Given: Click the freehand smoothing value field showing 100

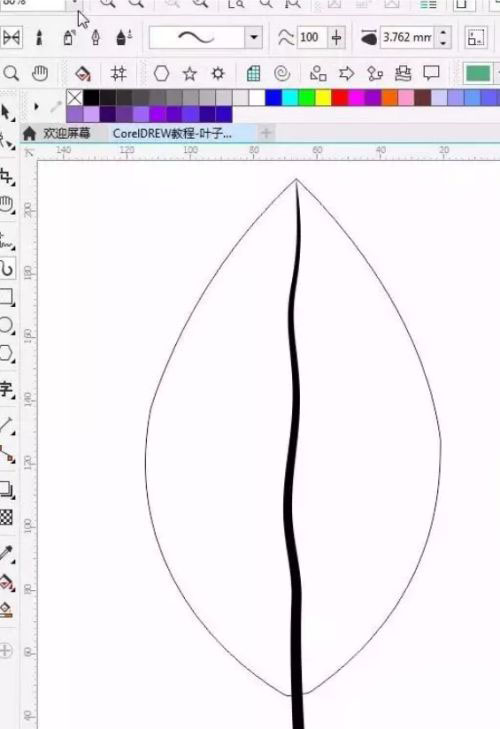Looking at the screenshot, I should coord(312,37).
